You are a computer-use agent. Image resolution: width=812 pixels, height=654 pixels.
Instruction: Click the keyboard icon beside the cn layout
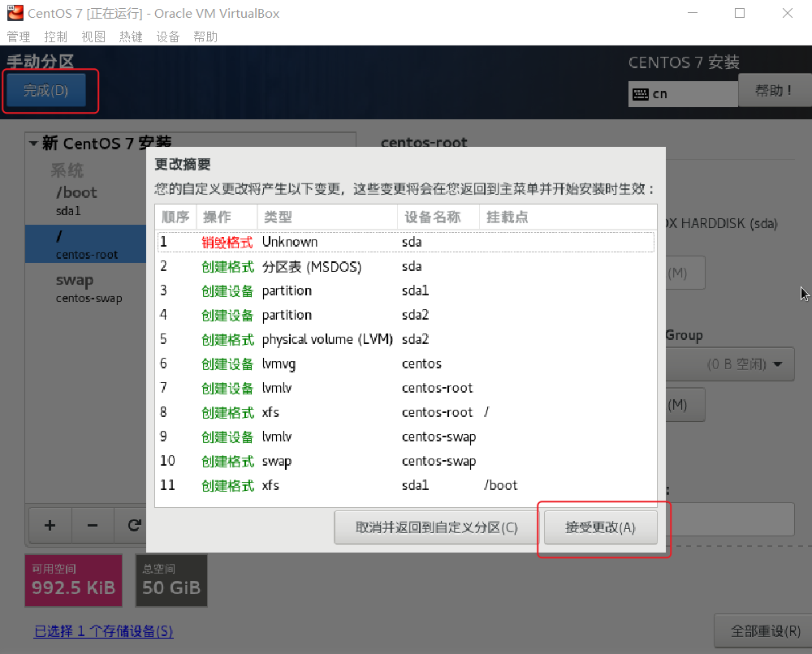641,95
